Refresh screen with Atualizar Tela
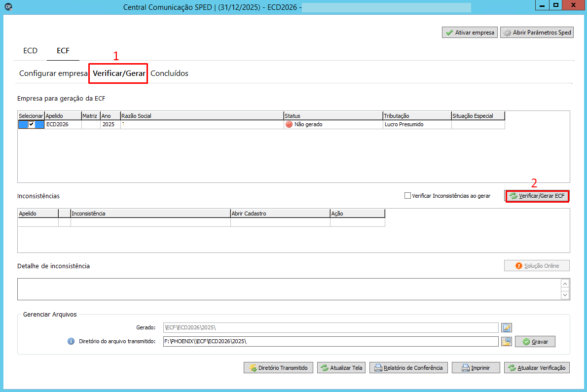Image resolution: width=587 pixels, height=392 pixels. click(x=341, y=368)
